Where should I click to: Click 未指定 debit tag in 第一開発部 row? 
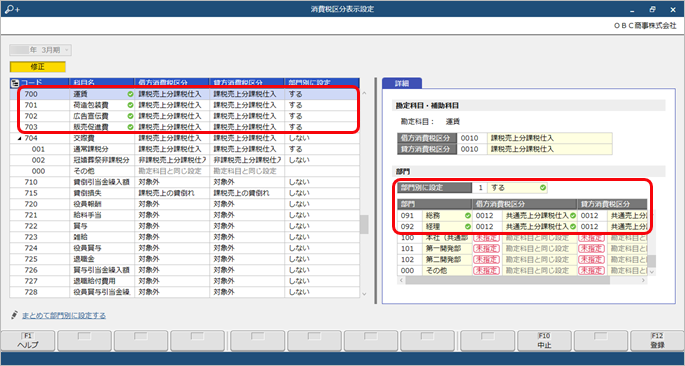pos(487,249)
